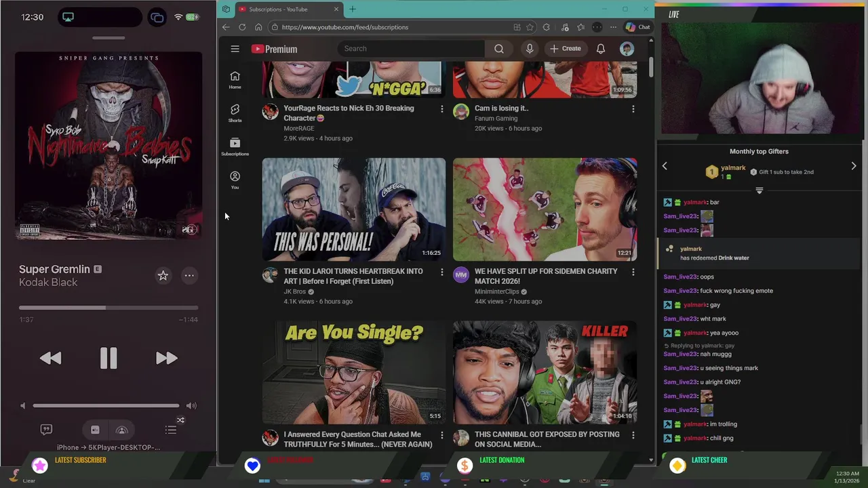Viewport: 868px width, 488px height.
Task: Click the loud-volume speaker icon
Action: pos(191,406)
